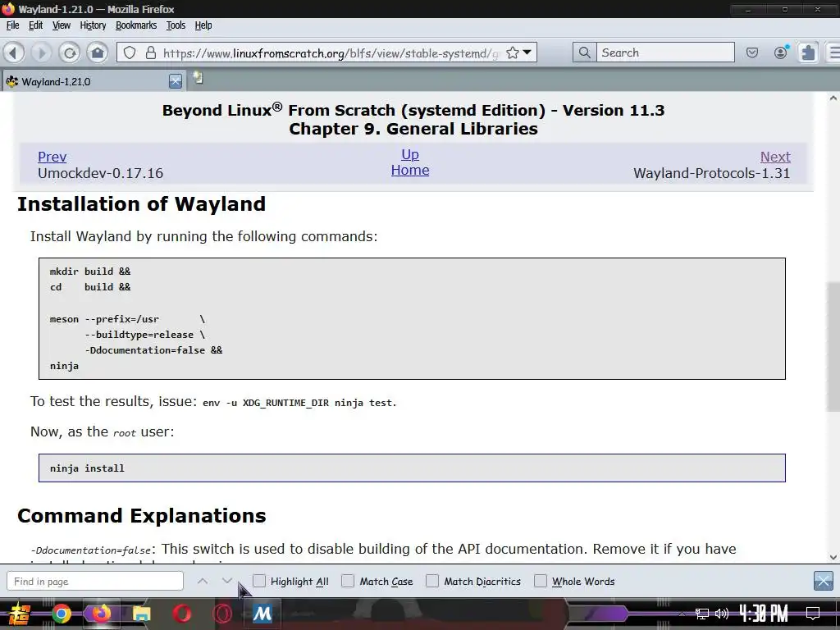The image size is (840, 630).
Task: Switch to Firefox in the taskbar
Action: point(101,614)
